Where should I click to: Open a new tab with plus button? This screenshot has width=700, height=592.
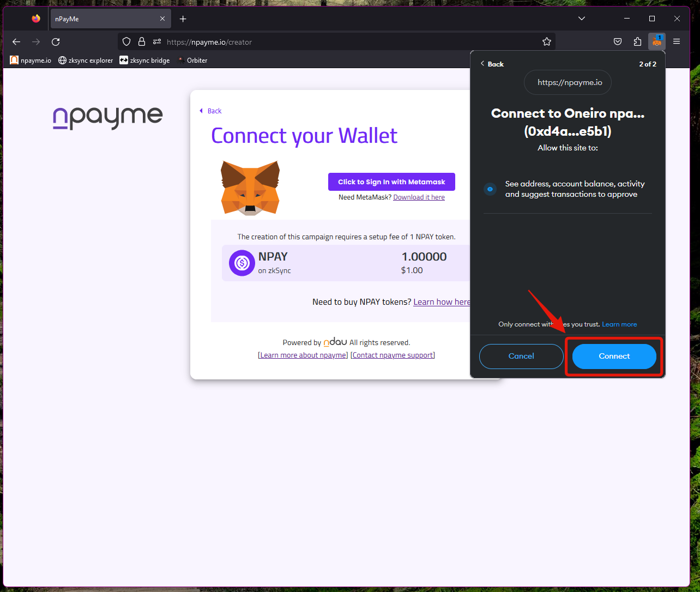click(x=183, y=19)
